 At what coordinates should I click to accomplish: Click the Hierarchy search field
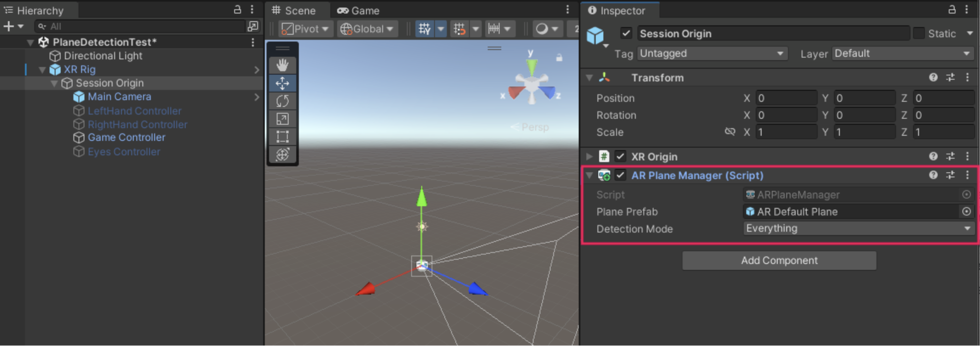141,26
